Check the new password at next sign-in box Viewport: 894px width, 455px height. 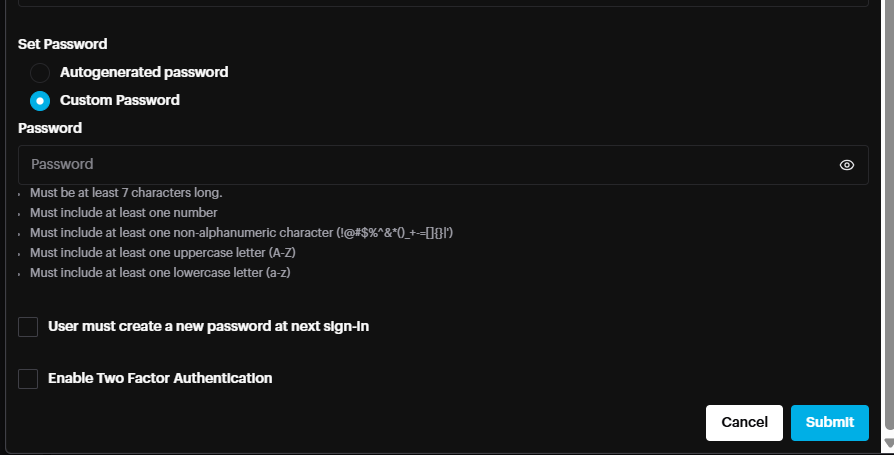tap(28, 327)
